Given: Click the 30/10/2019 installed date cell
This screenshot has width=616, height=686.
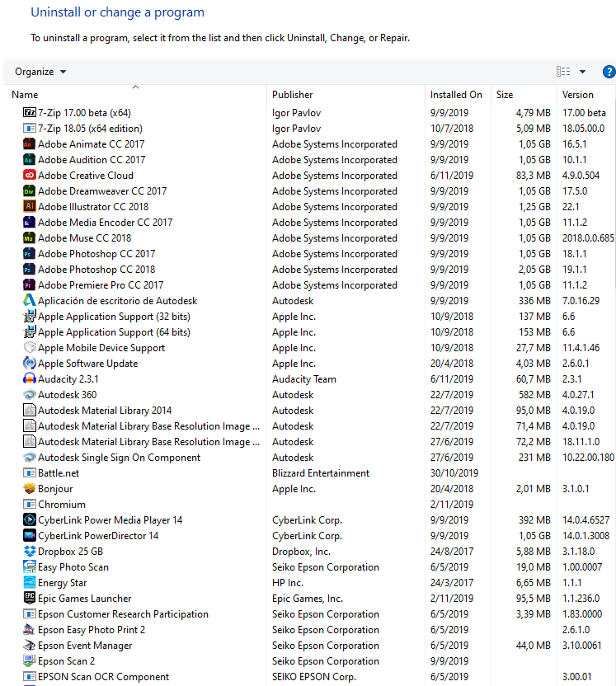Looking at the screenshot, I should 454,473.
